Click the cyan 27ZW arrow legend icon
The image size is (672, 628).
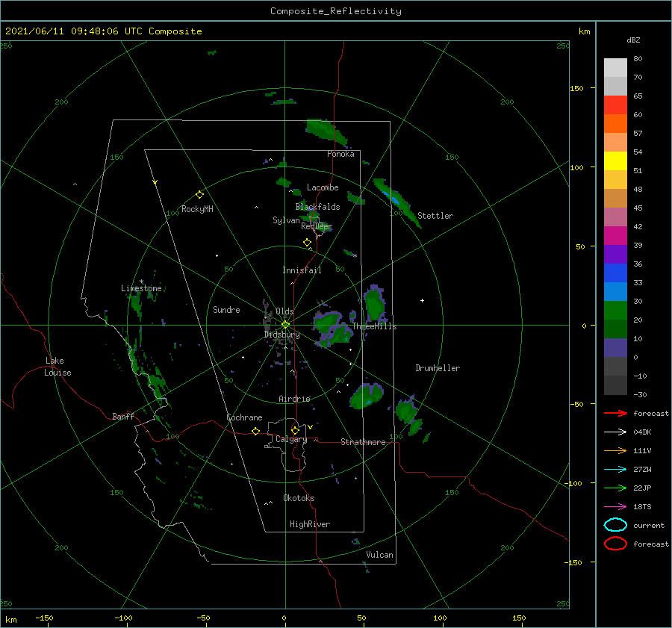click(x=615, y=470)
